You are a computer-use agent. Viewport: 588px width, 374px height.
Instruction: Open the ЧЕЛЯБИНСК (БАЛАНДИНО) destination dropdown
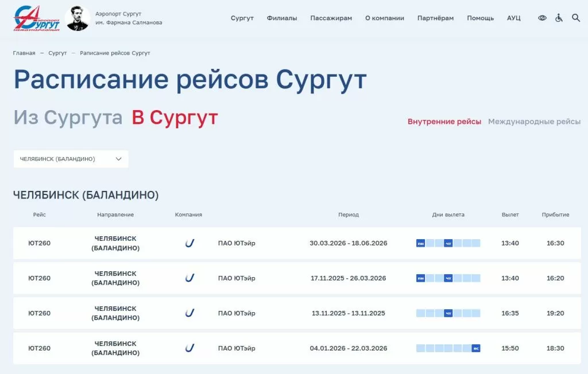(x=63, y=159)
